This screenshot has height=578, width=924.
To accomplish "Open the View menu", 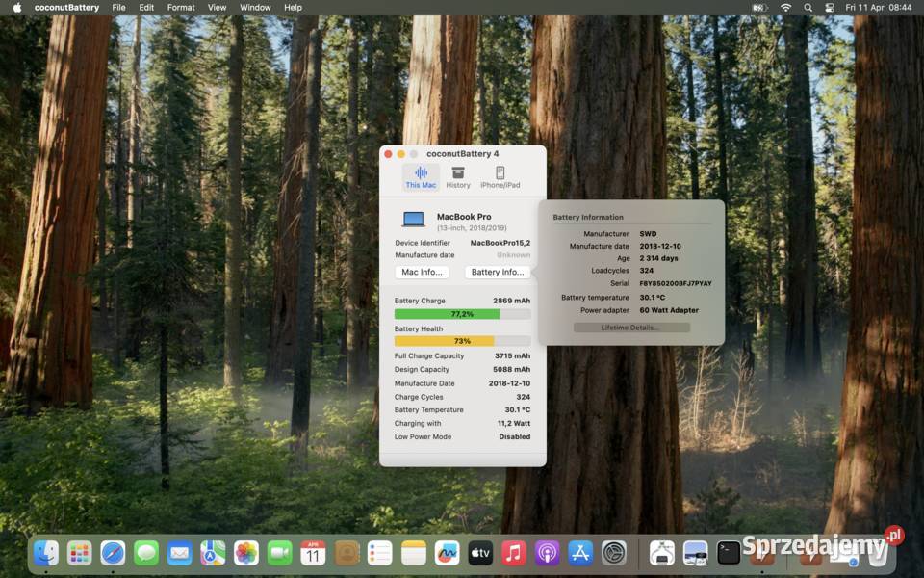I will (217, 8).
